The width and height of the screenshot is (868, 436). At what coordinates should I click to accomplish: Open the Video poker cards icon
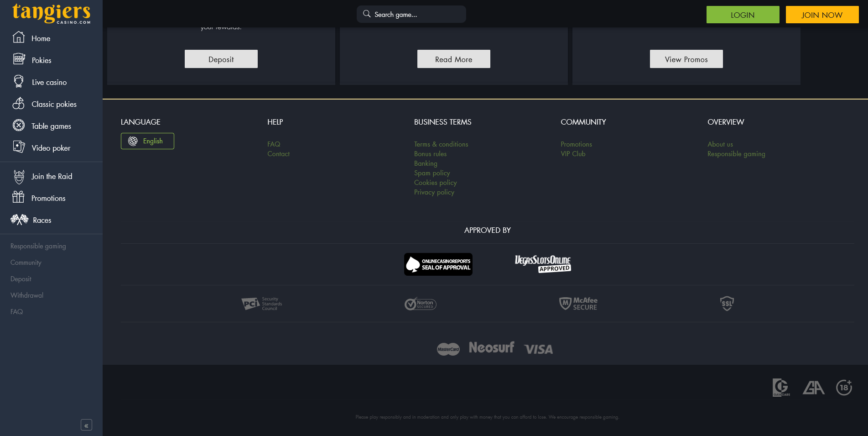click(x=19, y=147)
